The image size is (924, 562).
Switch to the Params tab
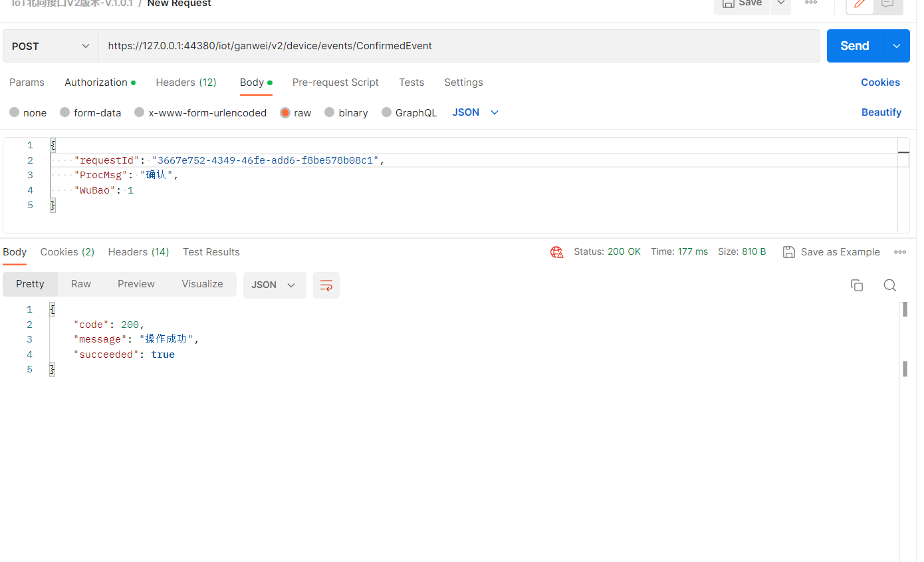(27, 82)
